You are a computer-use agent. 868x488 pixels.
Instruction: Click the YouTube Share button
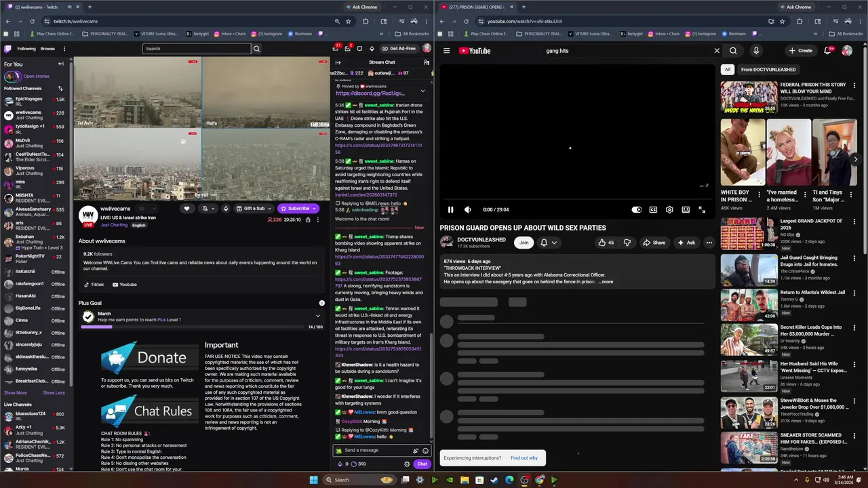pyautogui.click(x=654, y=243)
